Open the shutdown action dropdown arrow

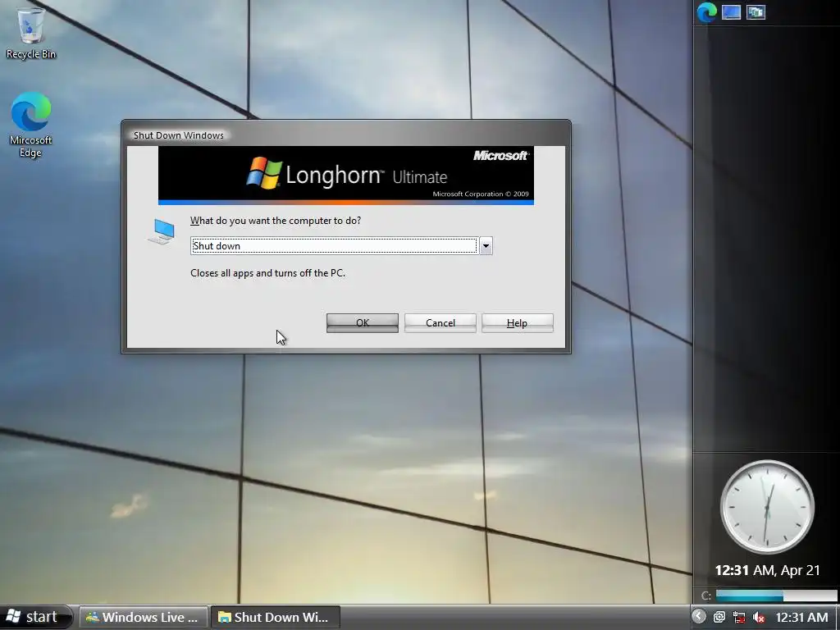point(486,246)
